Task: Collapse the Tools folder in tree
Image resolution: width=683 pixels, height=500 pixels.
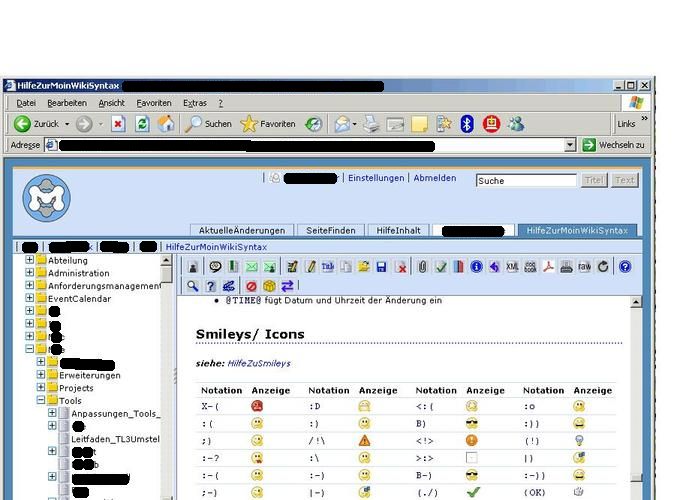Action: click(42, 400)
